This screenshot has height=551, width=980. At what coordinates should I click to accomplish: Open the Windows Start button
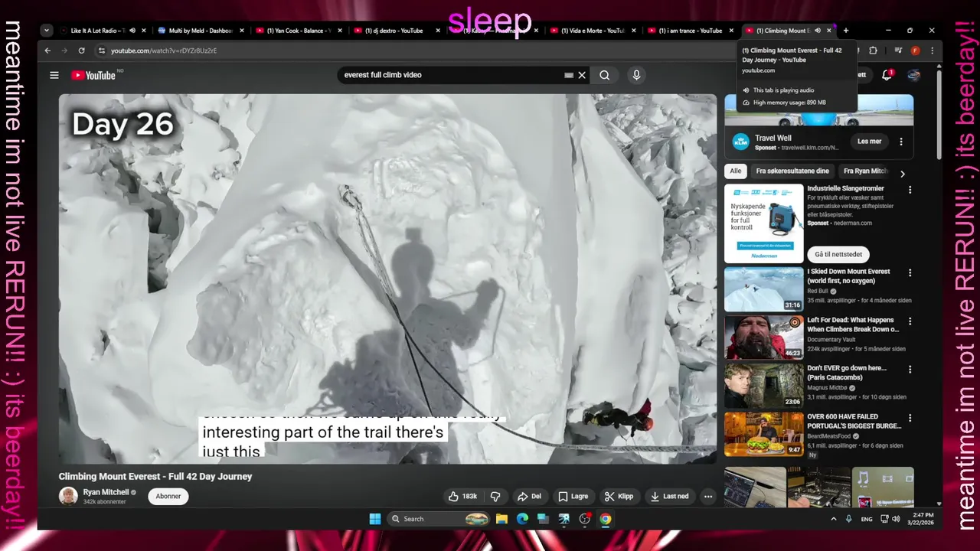(x=375, y=519)
